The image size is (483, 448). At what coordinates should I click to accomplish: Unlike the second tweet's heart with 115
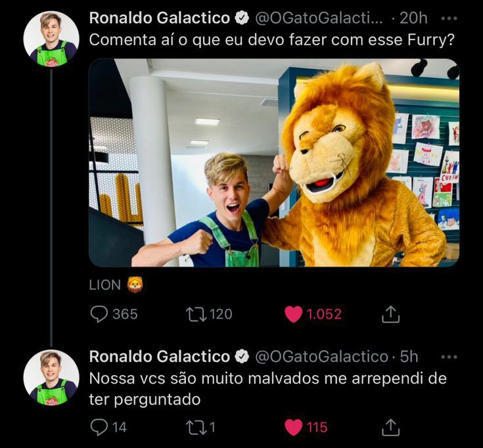tap(294, 428)
